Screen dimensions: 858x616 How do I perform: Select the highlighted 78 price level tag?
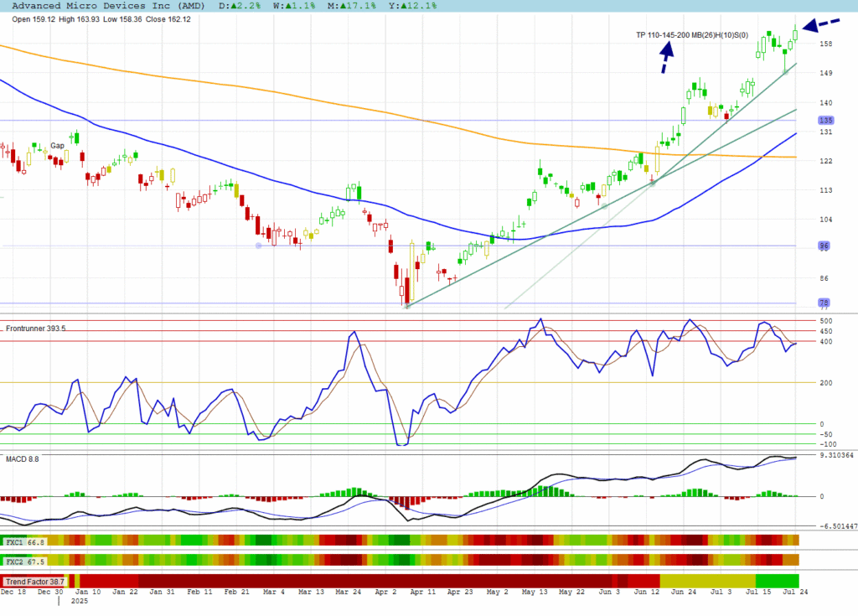coord(824,303)
